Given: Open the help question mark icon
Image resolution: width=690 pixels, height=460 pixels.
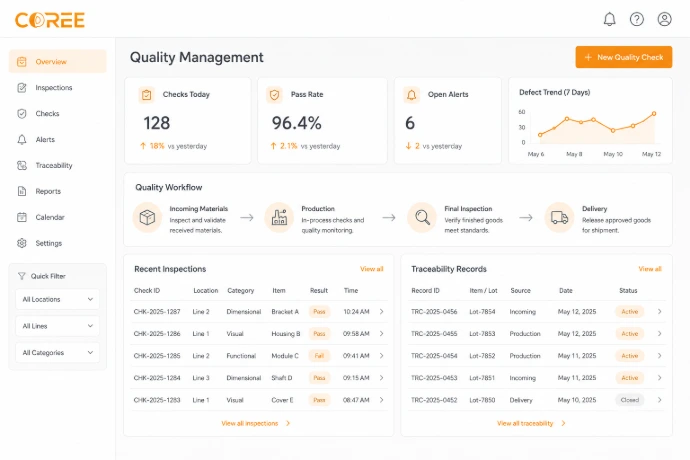Looking at the screenshot, I should point(637,19).
